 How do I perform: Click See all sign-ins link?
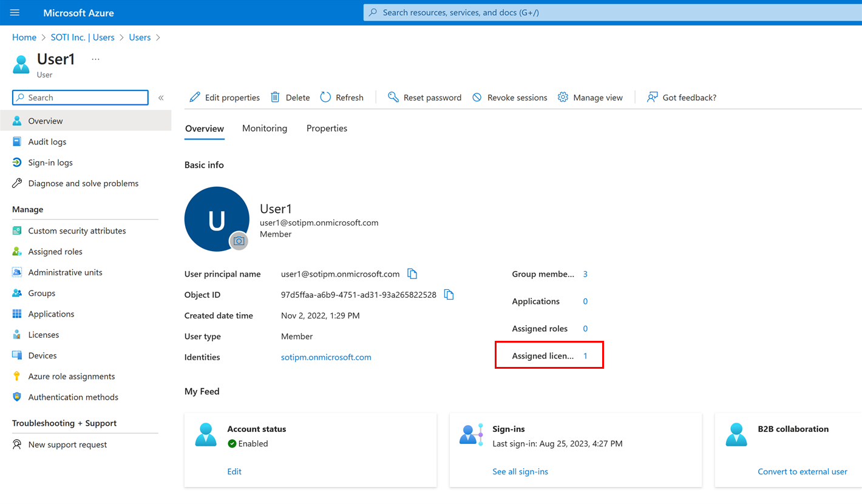(520, 471)
